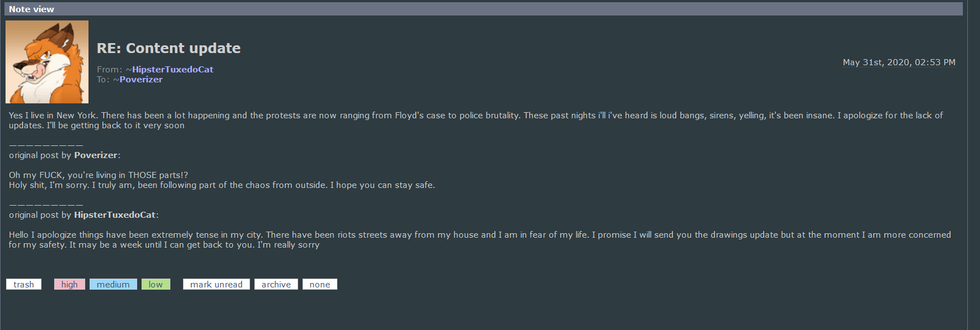
Task: Set the note priority to medium
Action: tap(113, 284)
